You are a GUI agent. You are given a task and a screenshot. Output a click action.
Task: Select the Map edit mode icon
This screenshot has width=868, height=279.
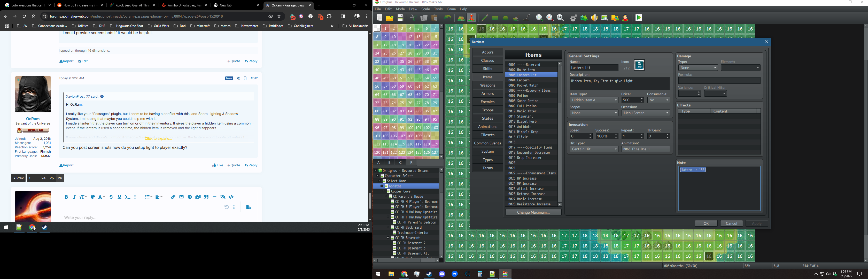pyautogui.click(x=461, y=18)
